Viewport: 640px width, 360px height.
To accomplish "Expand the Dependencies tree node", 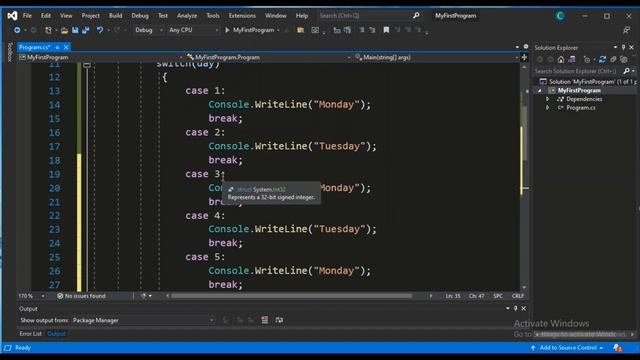I will click(548, 99).
